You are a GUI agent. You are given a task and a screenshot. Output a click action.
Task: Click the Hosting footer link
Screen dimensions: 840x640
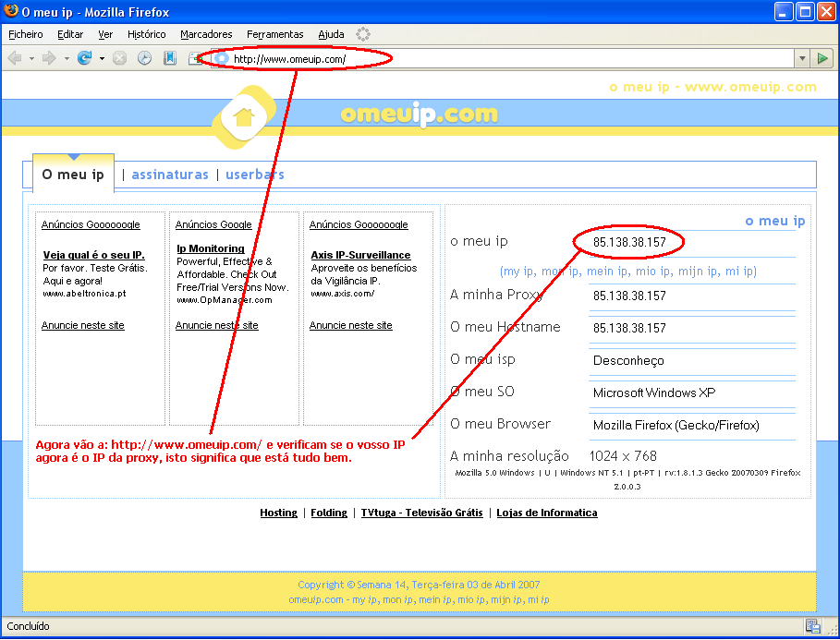tap(278, 513)
